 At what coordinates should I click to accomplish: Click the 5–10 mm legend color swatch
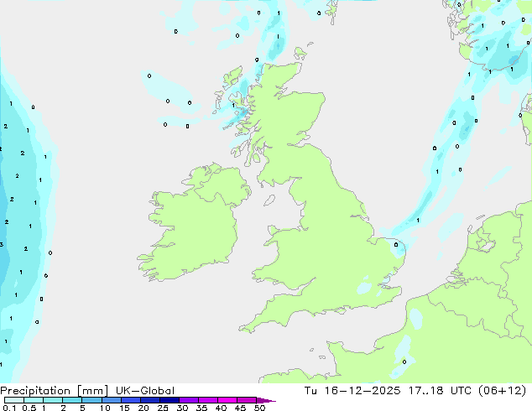click(x=91, y=400)
